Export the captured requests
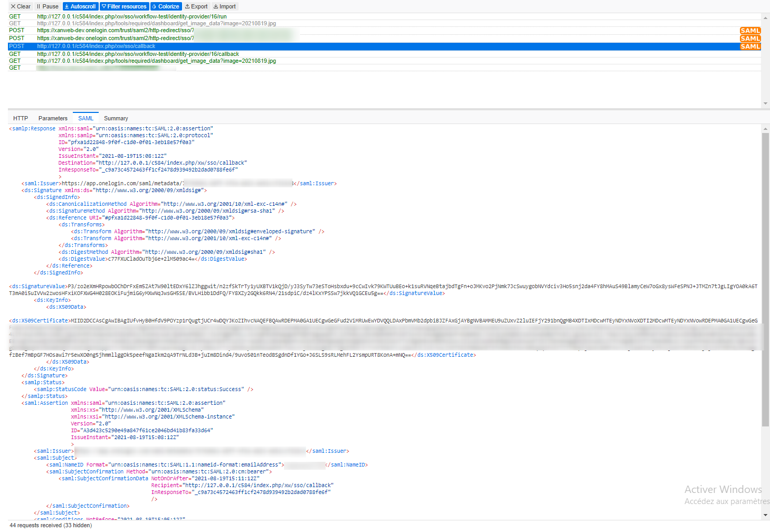Viewport: 770px width, 532px height. pyautogui.click(x=196, y=6)
